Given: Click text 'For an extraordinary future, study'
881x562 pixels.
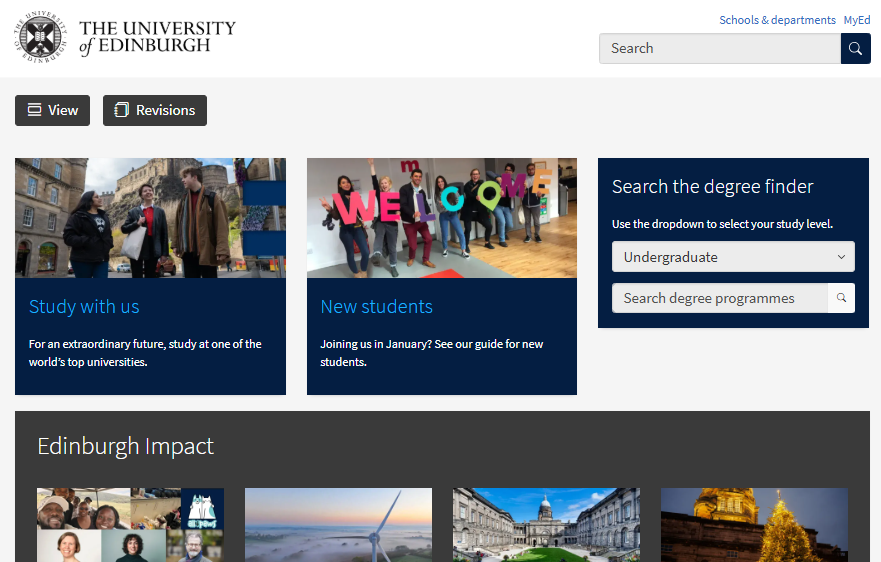Looking at the screenshot, I should pos(112,344).
